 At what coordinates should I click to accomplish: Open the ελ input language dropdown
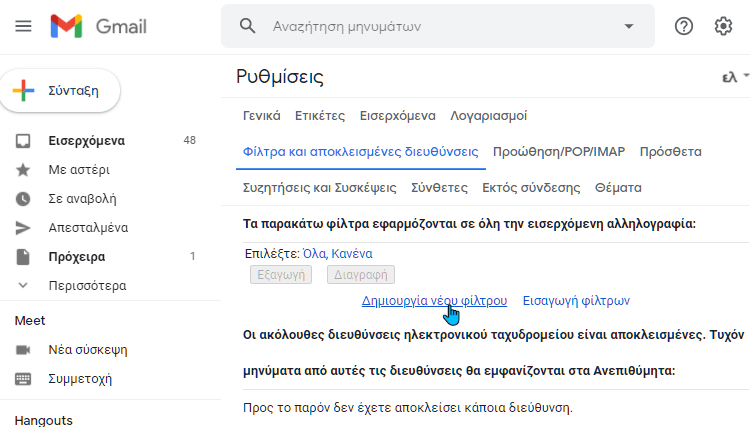pyautogui.click(x=735, y=77)
